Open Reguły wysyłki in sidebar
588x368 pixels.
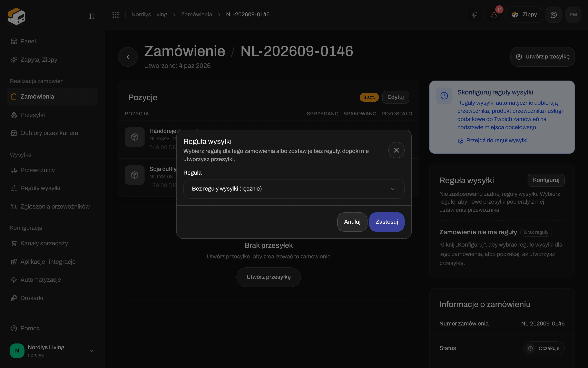coord(52,188)
